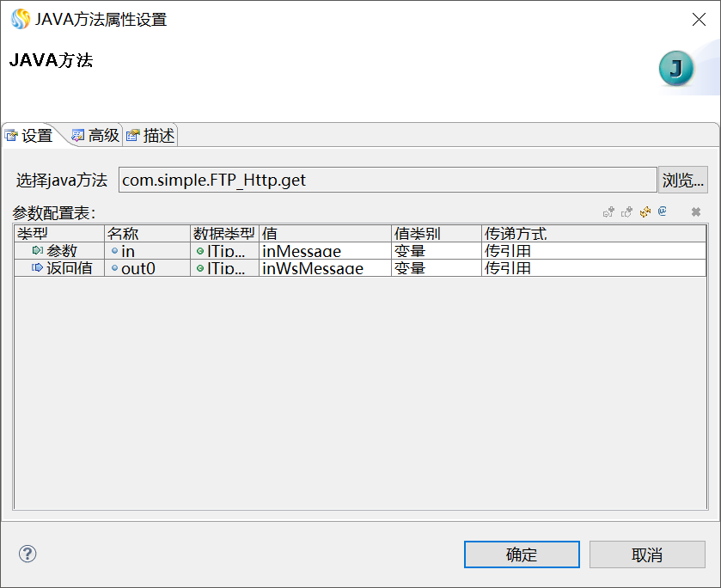Click the green data type icon in 返回值 row
The image size is (721, 588).
200,267
